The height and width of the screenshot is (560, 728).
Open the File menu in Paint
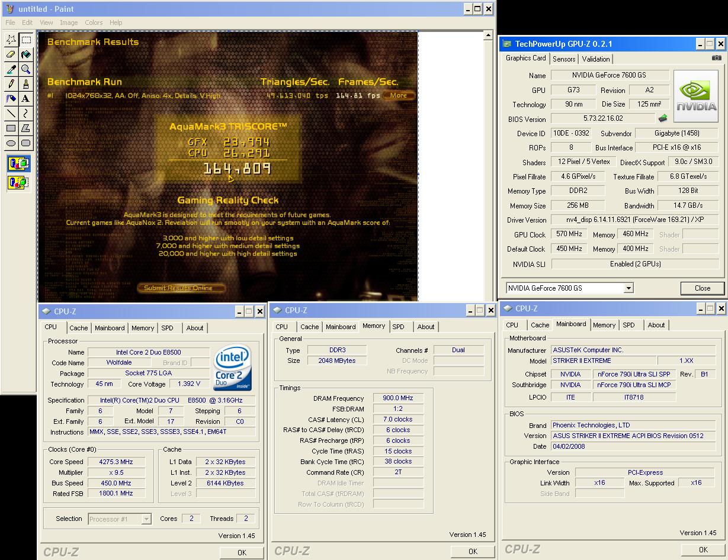click(10, 22)
